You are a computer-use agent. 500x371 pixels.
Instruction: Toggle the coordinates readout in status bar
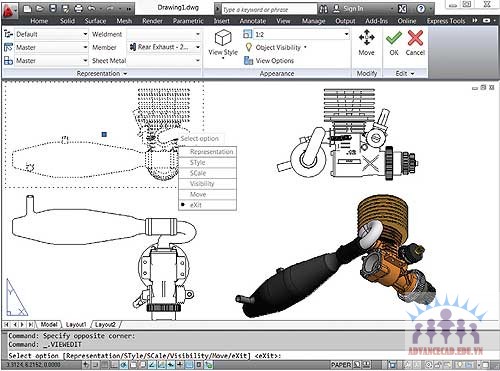33,365
